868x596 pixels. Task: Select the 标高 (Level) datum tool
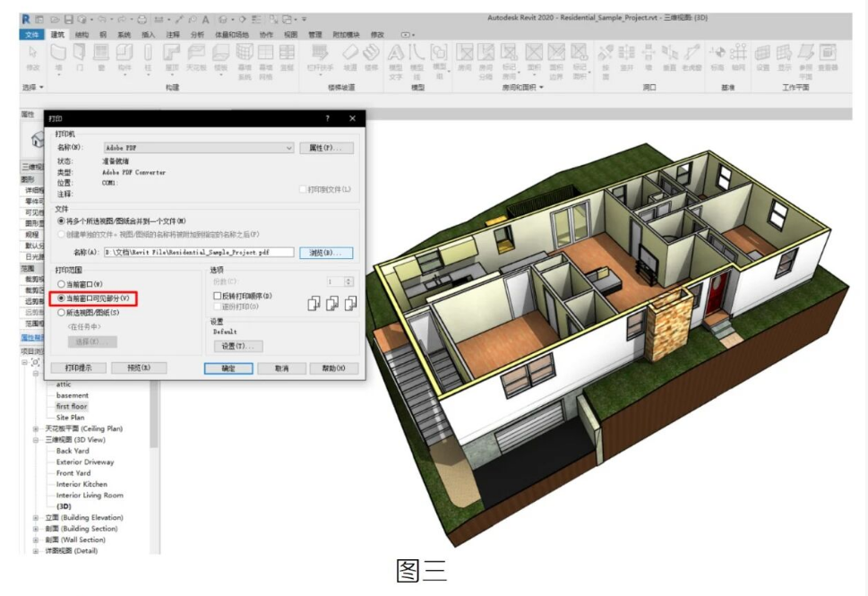(x=718, y=57)
